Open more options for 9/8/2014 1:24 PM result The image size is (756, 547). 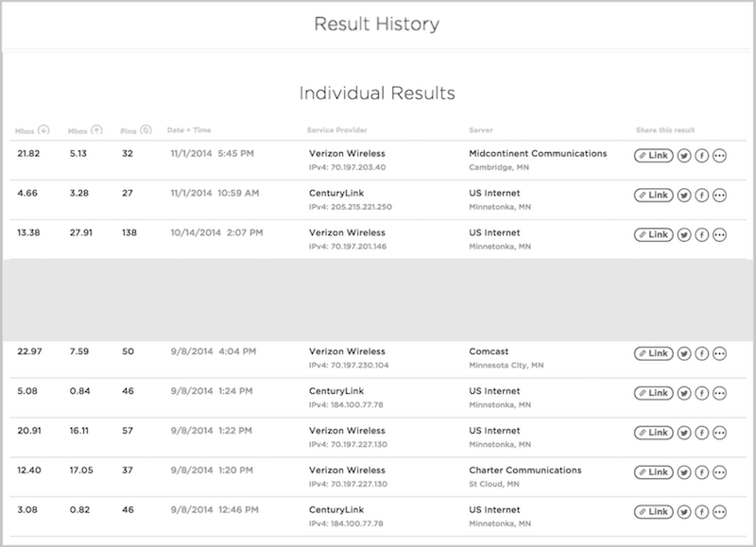[720, 393]
